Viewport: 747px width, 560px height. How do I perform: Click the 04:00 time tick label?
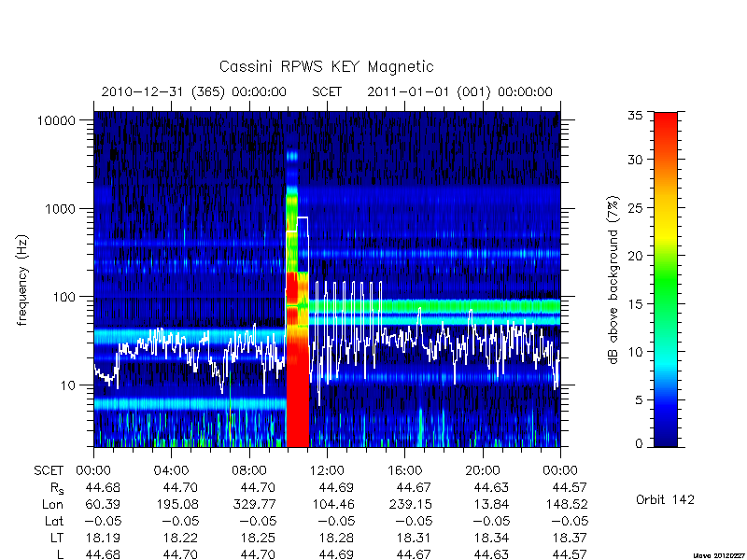pos(171,470)
